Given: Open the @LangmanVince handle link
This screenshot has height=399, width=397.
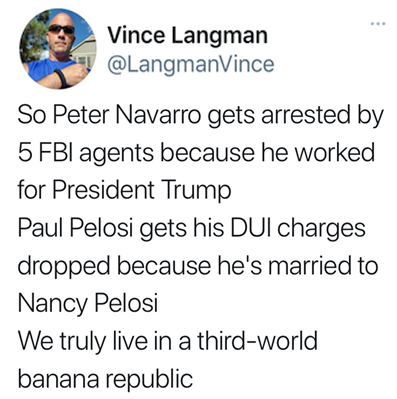Looking at the screenshot, I should pos(190,64).
